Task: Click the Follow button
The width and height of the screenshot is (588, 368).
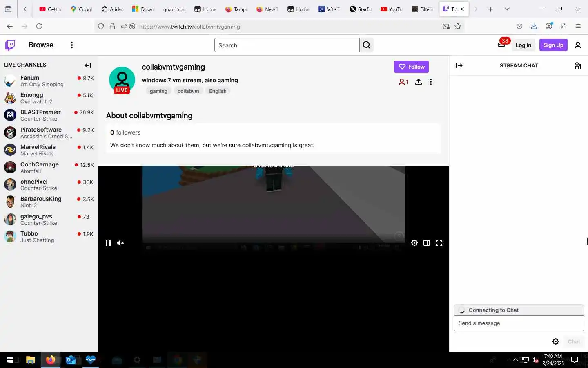Action: pos(411,67)
